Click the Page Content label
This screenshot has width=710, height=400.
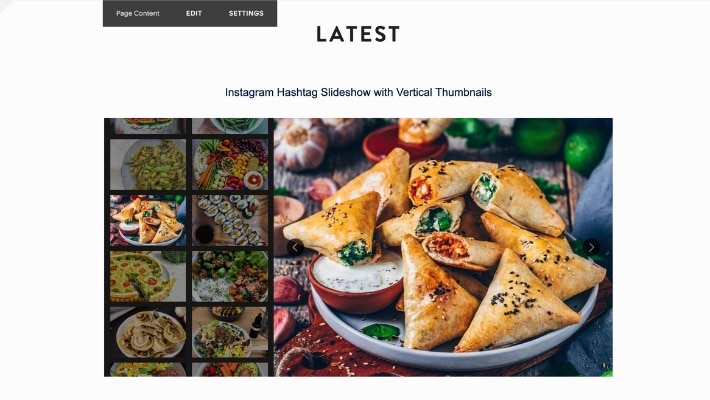(138, 14)
